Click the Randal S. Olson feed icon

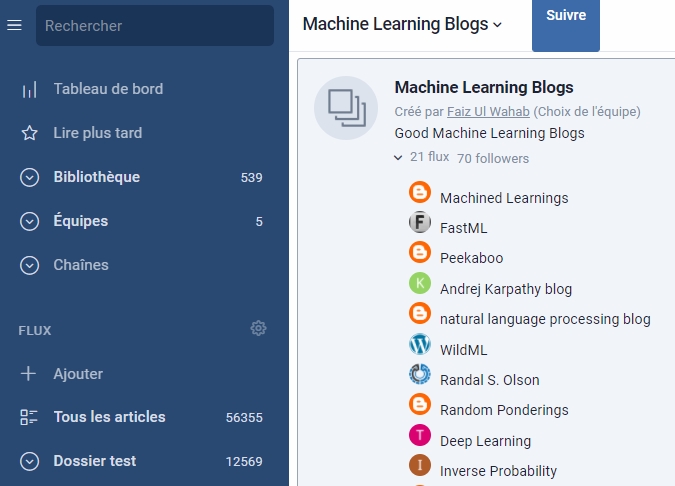[420, 374]
